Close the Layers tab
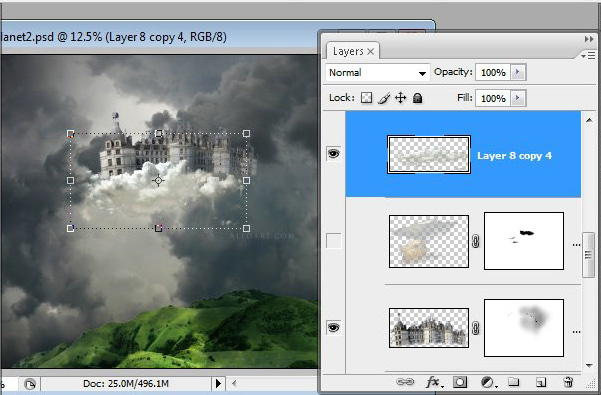This screenshot has height=395, width=601. (x=371, y=51)
